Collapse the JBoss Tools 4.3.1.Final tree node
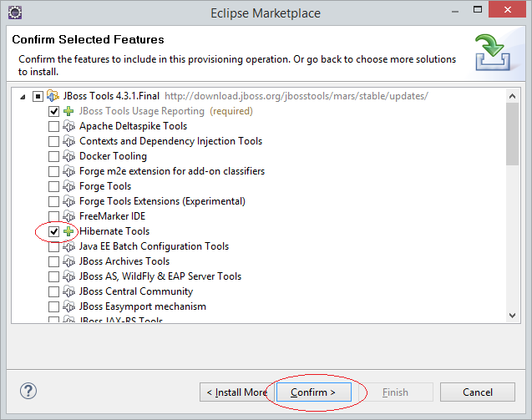Image resolution: width=532 pixels, height=420 pixels. click(23, 97)
